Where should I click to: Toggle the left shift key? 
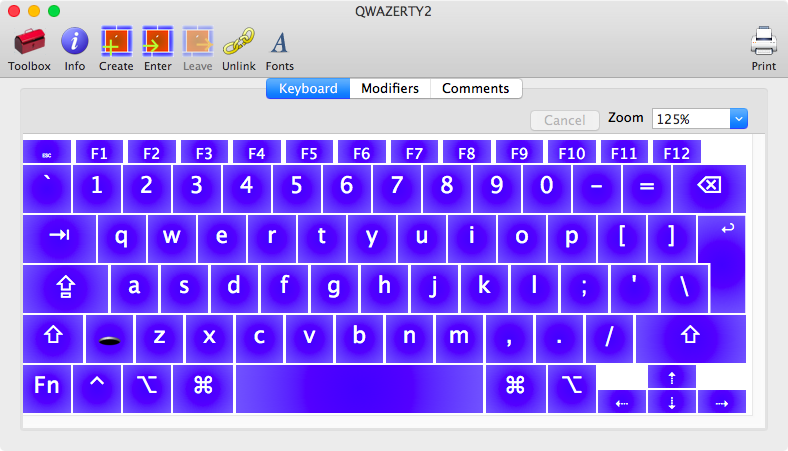coord(52,338)
